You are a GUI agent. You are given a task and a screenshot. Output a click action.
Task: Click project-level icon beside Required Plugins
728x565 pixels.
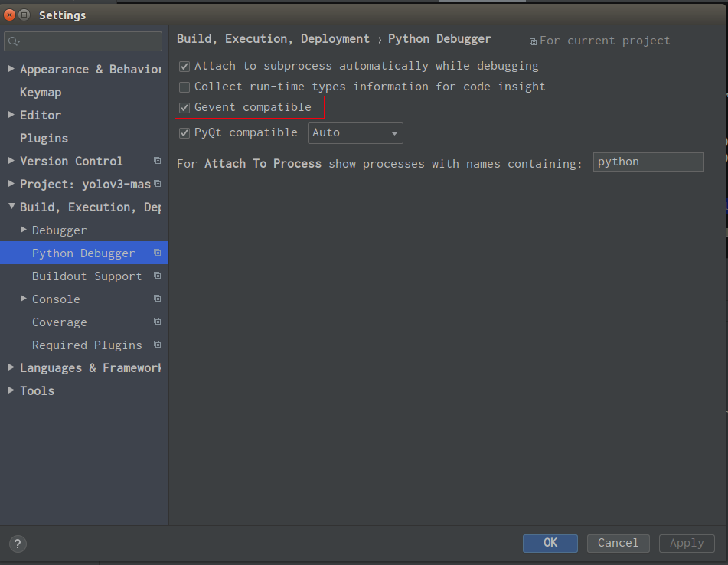pos(158,345)
